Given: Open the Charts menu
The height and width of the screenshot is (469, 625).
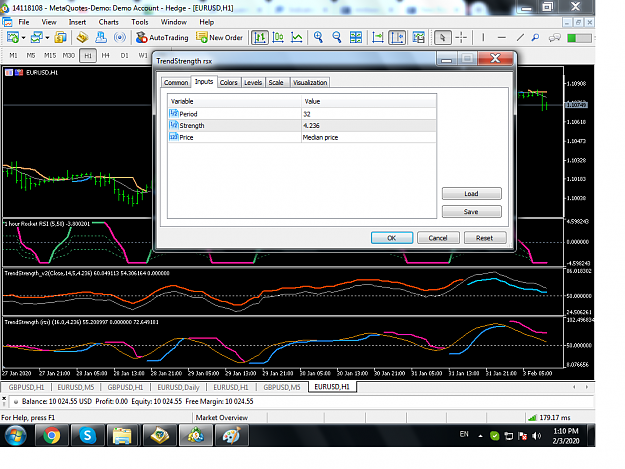Looking at the screenshot, I should point(108,22).
